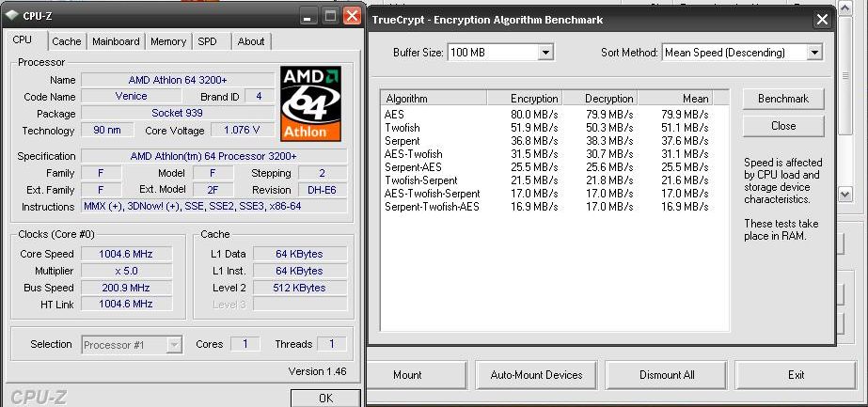Click the Bus Speed value 200.9 MHz

pyautogui.click(x=126, y=288)
